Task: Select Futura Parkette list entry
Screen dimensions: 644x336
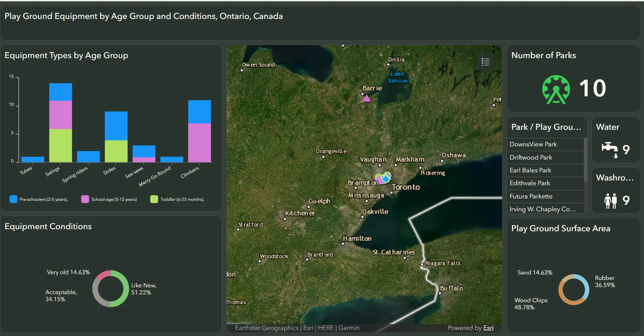Action: (545, 196)
